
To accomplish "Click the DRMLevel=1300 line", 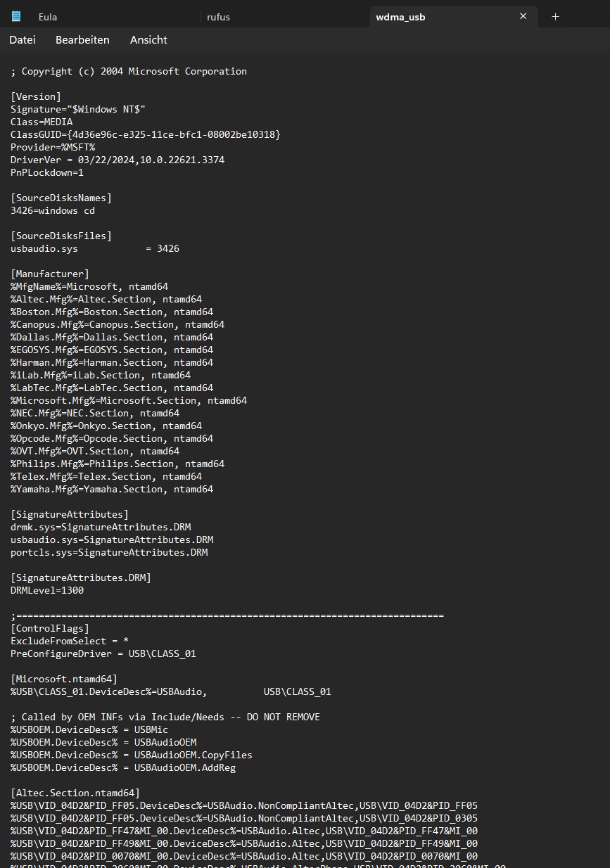I will (x=47, y=590).
